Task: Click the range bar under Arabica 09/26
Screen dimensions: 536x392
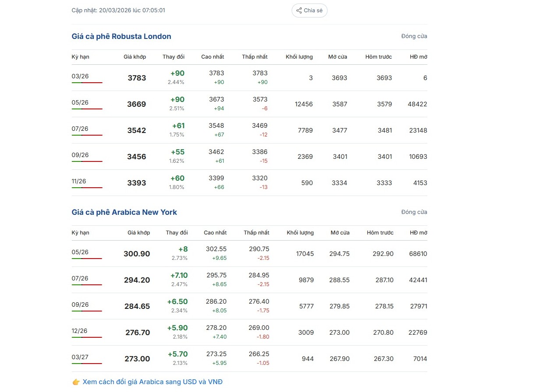Action: [87, 311]
